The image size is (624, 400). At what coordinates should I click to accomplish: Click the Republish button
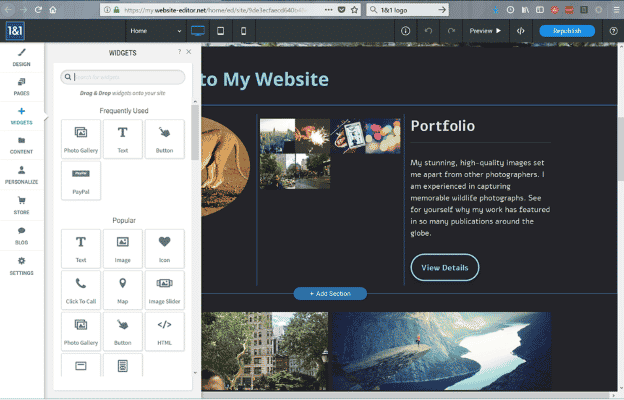pos(567,31)
